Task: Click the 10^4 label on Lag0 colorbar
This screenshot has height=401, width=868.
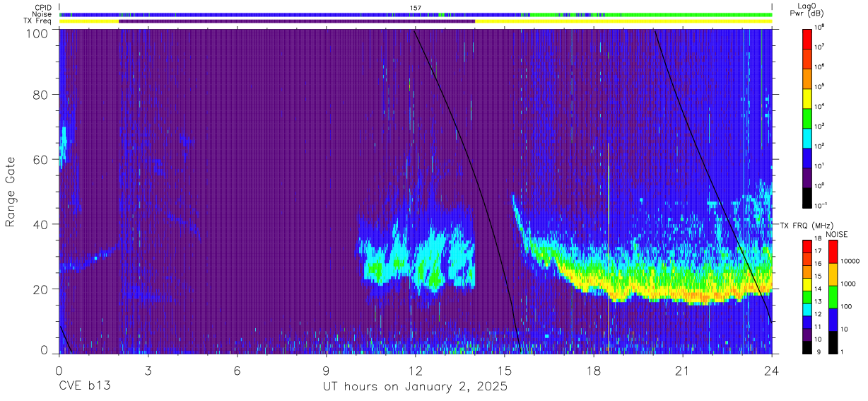Action: [x=819, y=106]
